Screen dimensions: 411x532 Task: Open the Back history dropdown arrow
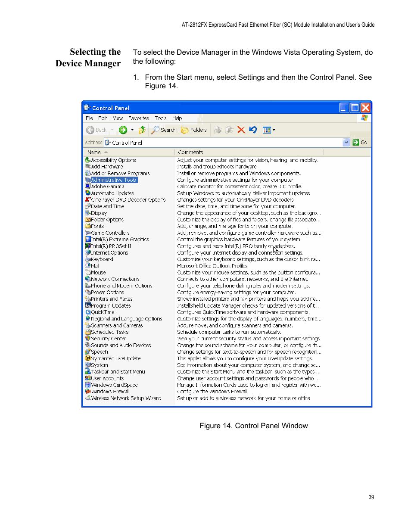(x=112, y=130)
